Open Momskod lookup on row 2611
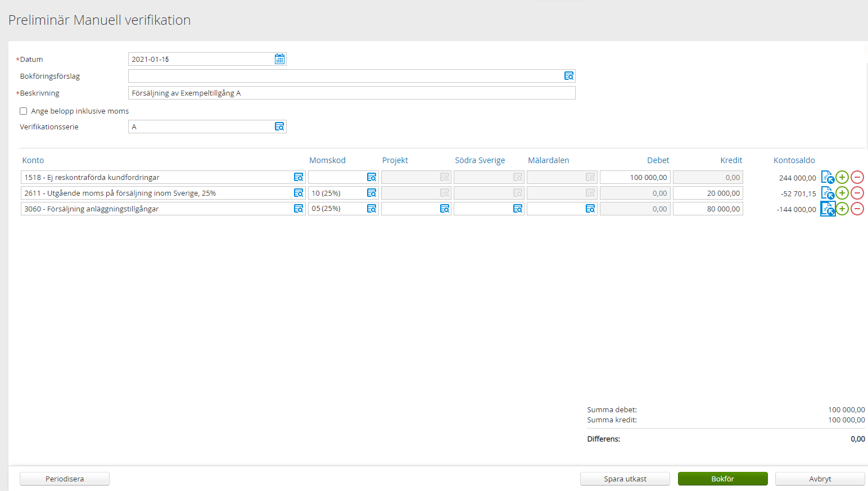The width and height of the screenshot is (868, 491). (371, 193)
